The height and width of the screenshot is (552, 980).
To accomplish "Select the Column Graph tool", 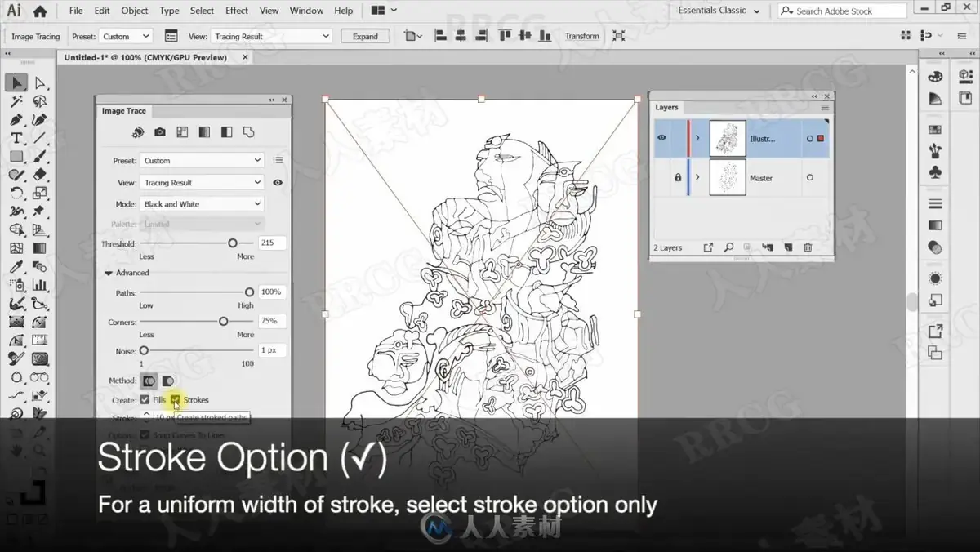I will tap(39, 285).
